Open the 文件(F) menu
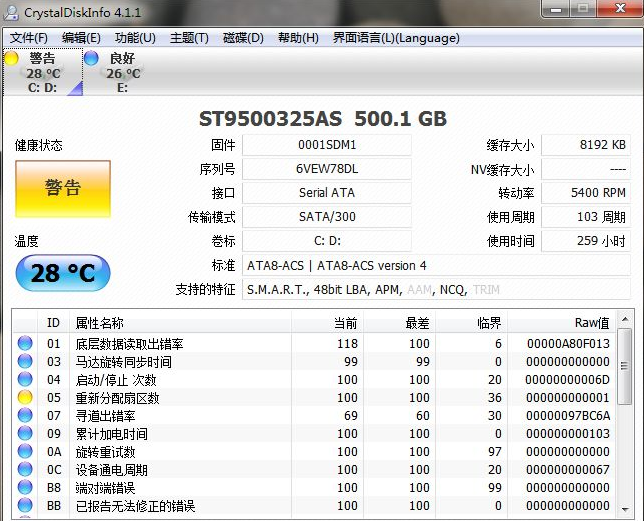 (x=29, y=38)
